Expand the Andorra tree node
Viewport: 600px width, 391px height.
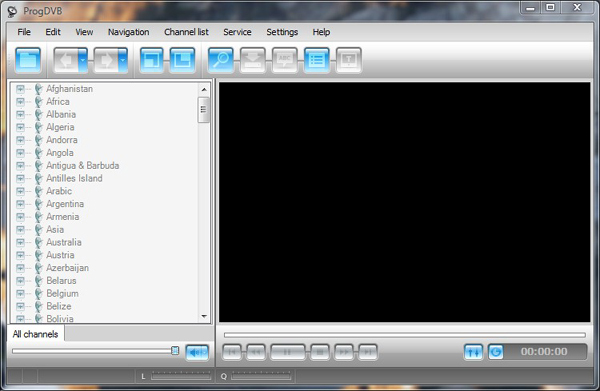pos(20,140)
